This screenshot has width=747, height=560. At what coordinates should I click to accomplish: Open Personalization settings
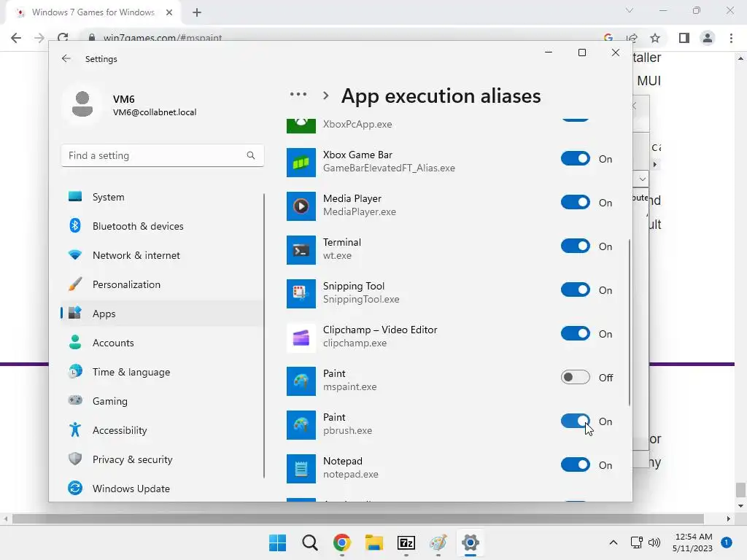tap(162, 284)
